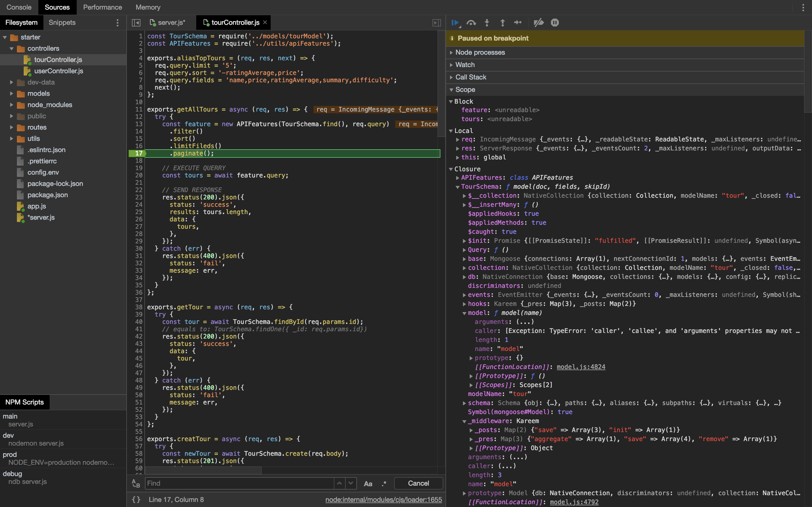Resume script execution
Image resolution: width=812 pixels, height=507 pixels.
(455, 23)
